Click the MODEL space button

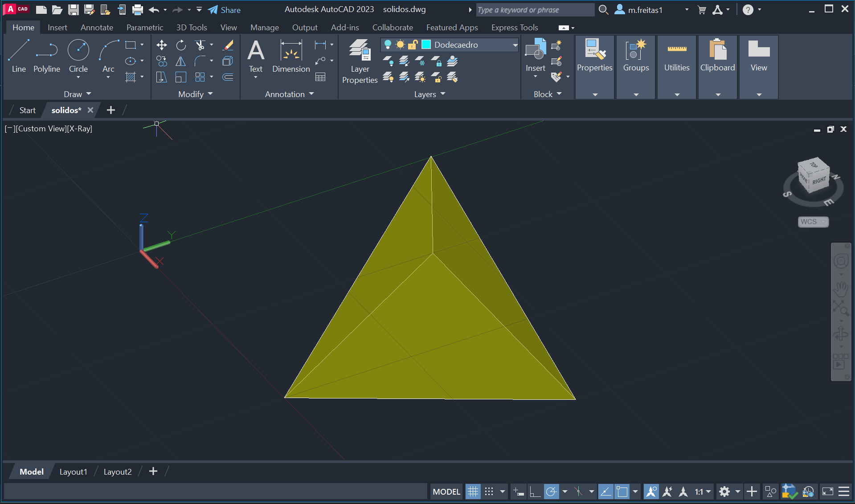tap(446, 492)
